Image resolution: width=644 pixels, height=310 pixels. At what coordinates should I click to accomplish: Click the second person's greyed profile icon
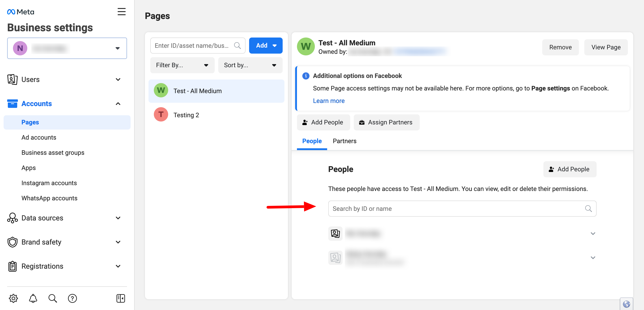[x=335, y=258]
